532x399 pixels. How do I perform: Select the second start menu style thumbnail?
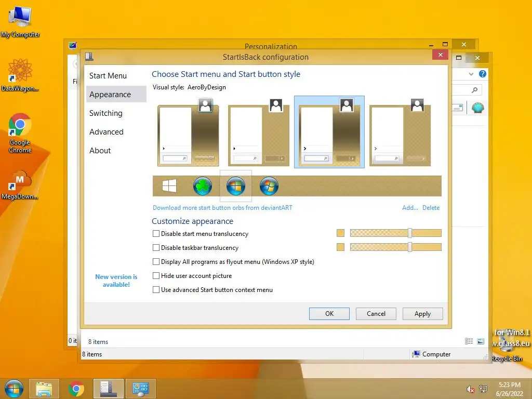pos(259,132)
